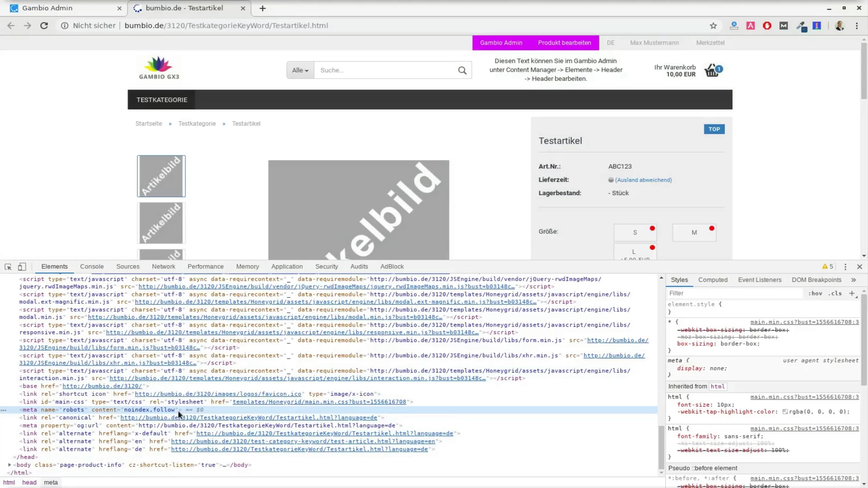Open a new browser tab with plus
This screenshot has width=868, height=488.
pyautogui.click(x=263, y=8)
